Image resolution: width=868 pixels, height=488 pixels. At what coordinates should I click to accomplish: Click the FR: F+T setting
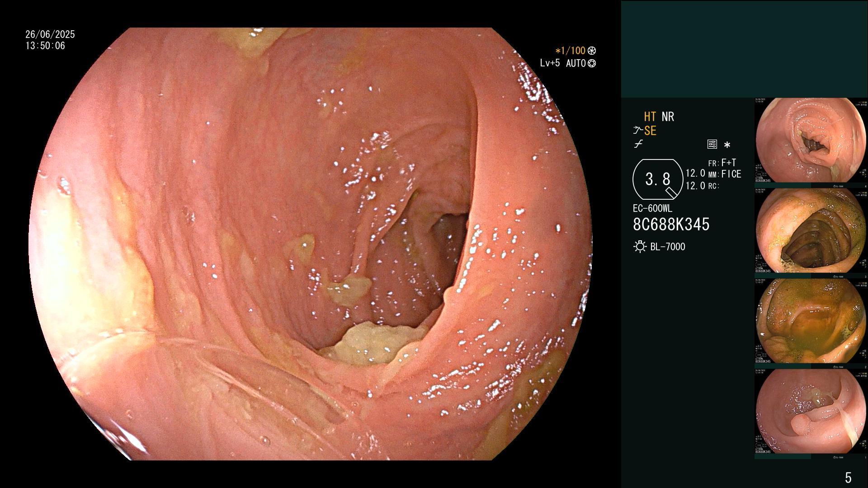[722, 163]
